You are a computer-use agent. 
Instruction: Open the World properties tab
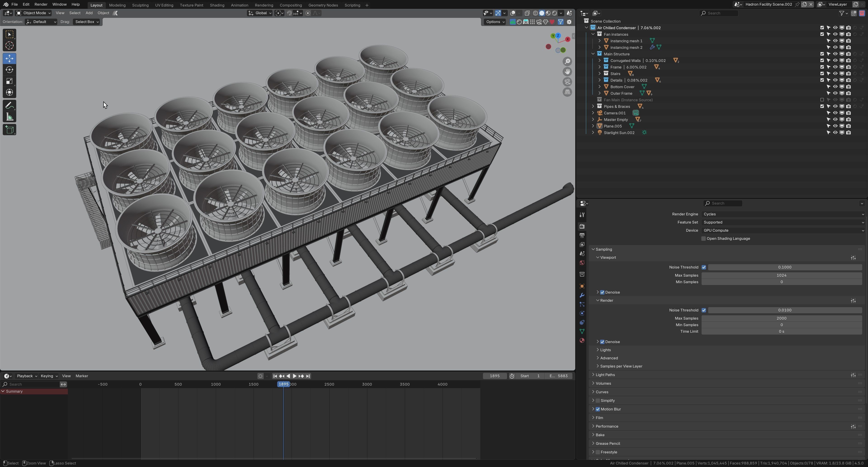[x=582, y=263]
